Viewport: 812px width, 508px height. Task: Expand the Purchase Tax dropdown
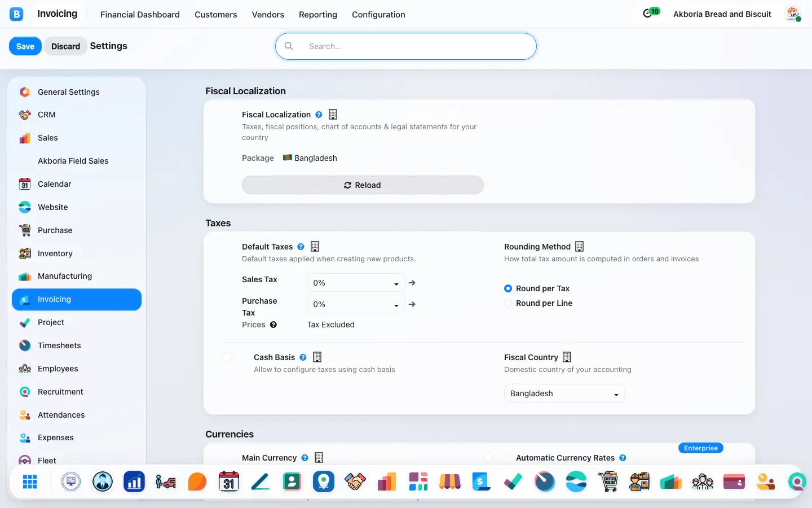[x=356, y=304]
